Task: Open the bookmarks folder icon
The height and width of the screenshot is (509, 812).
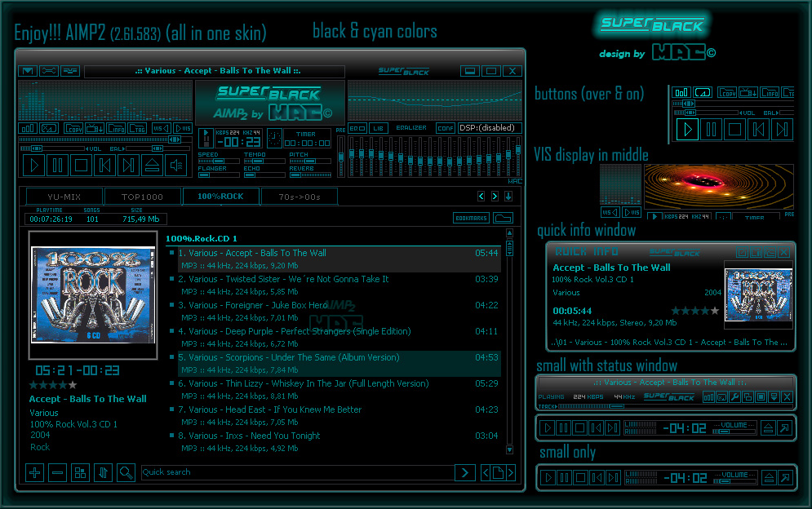Action: [x=502, y=218]
